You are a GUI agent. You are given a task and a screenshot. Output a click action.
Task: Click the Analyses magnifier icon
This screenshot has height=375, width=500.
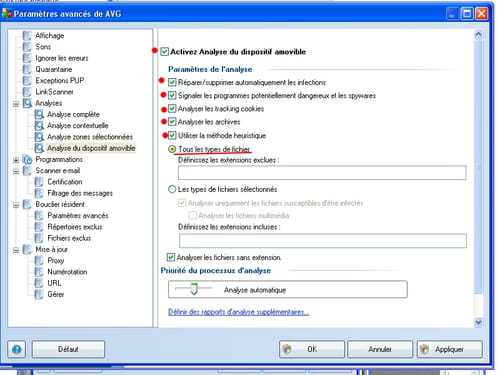click(x=27, y=103)
